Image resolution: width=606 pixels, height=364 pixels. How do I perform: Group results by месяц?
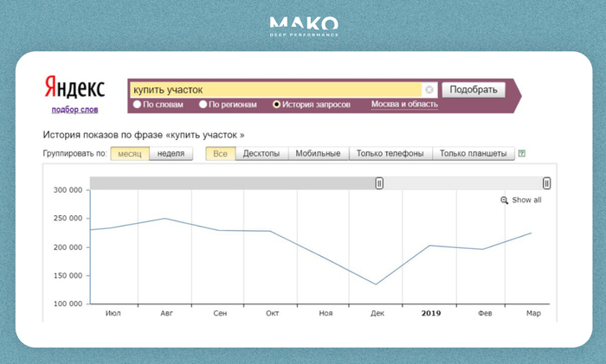130,154
